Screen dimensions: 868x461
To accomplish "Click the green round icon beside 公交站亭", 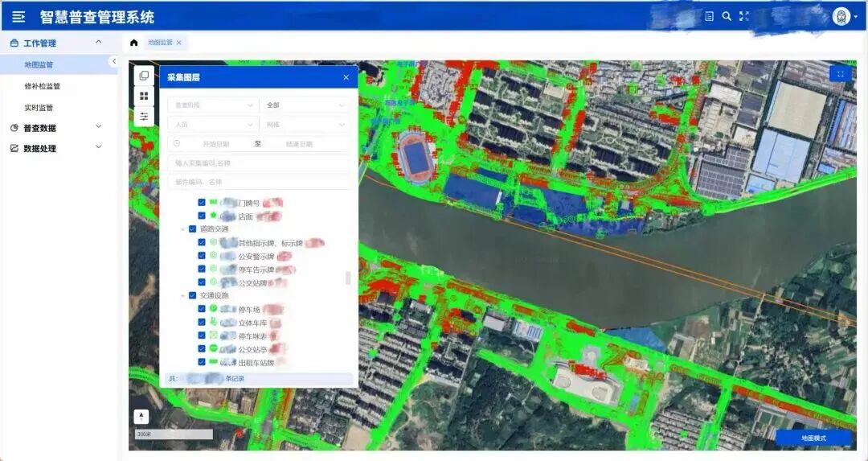I will [x=213, y=348].
